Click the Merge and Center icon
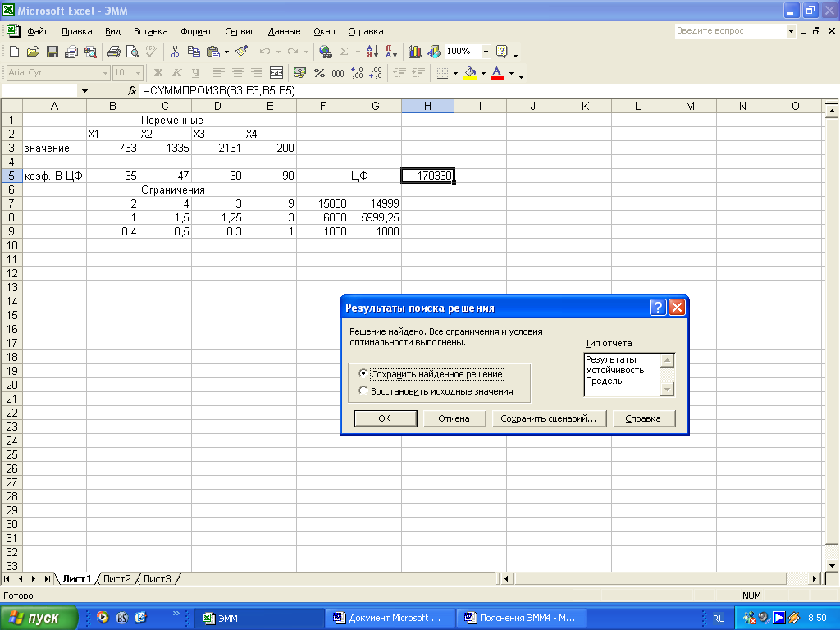This screenshot has width=840, height=630. (x=276, y=73)
